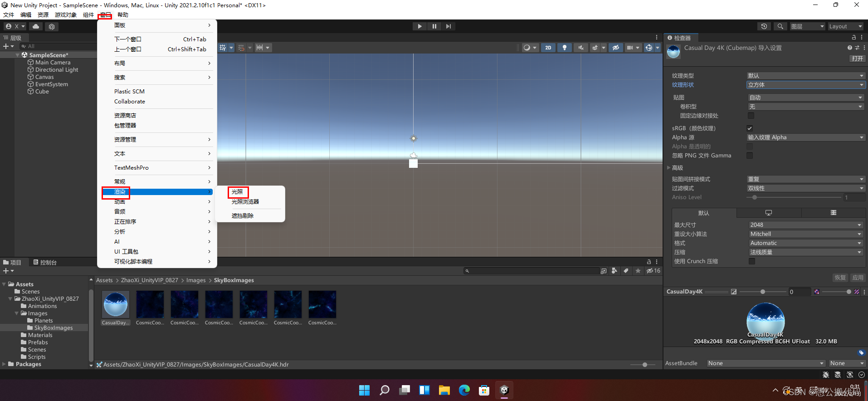Viewport: 868px width, 401px height.
Task: Select Main Camera in hierarchy
Action: tap(53, 63)
